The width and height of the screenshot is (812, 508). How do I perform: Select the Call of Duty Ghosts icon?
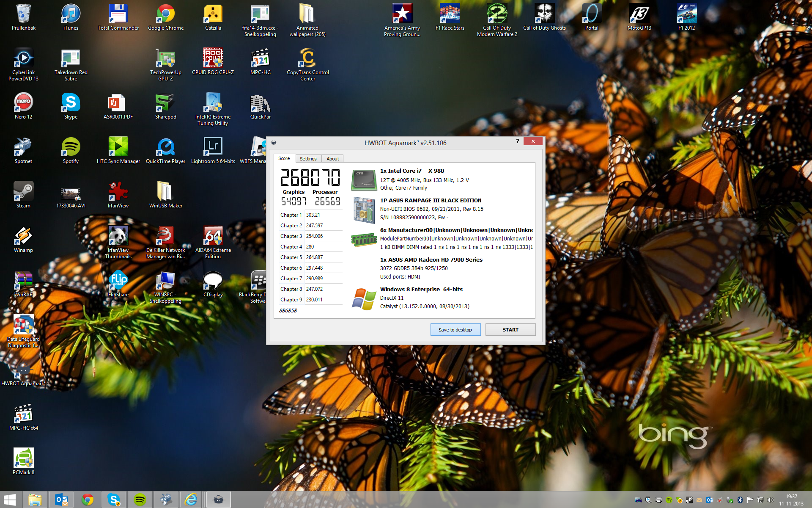pos(544,17)
